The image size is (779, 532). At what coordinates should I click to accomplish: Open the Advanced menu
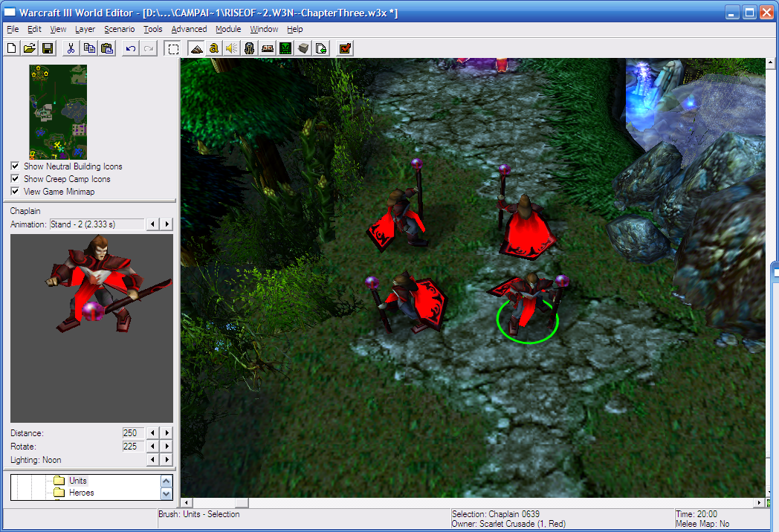189,29
